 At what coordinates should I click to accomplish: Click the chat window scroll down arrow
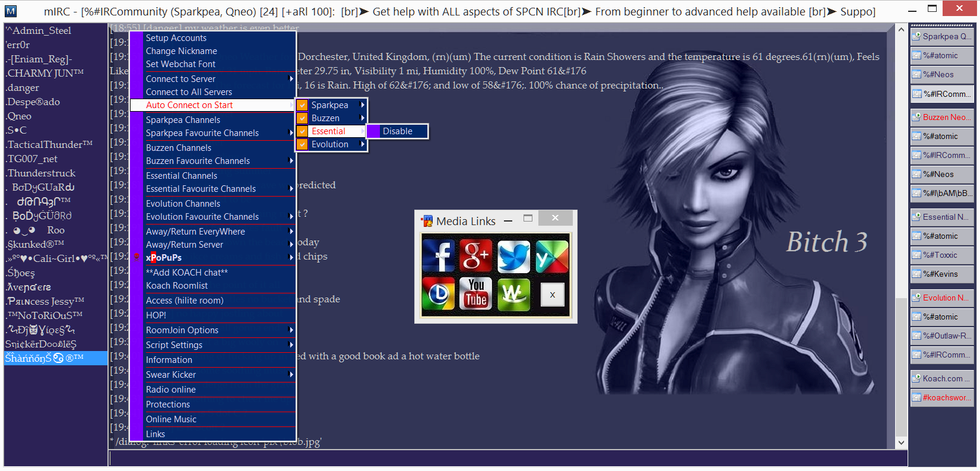tap(901, 442)
